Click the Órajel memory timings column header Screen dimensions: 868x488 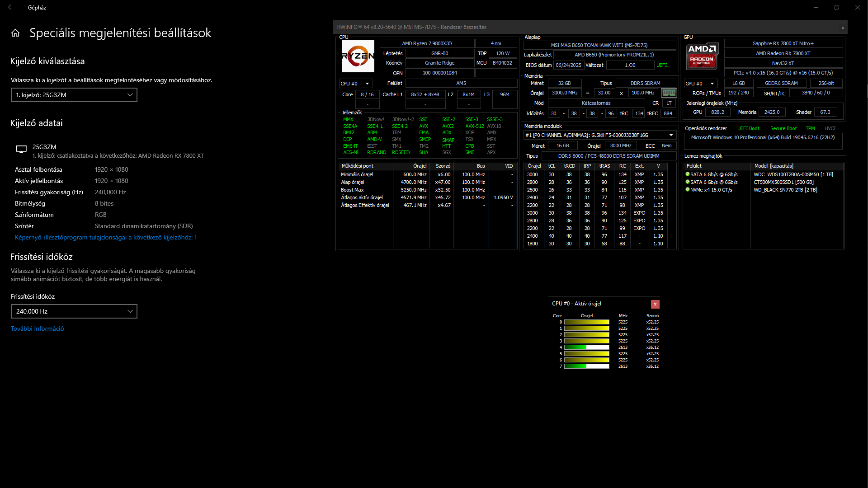point(534,166)
